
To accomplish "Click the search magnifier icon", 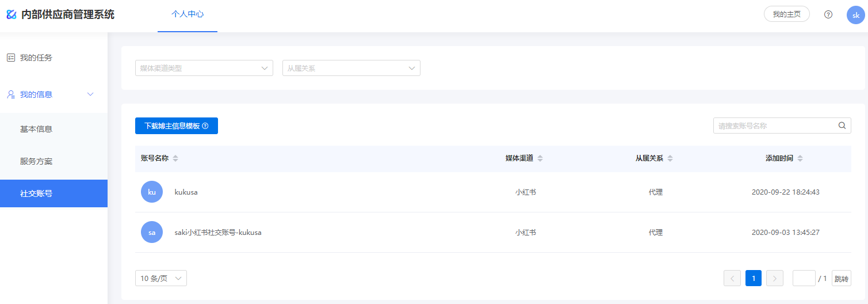I will pyautogui.click(x=842, y=126).
